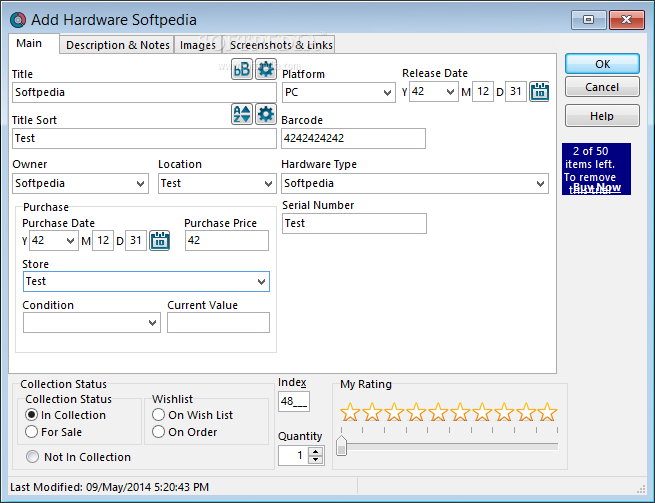Viewport: 655px width, 503px height.
Task: Select For Sale radio button
Action: tap(31, 432)
